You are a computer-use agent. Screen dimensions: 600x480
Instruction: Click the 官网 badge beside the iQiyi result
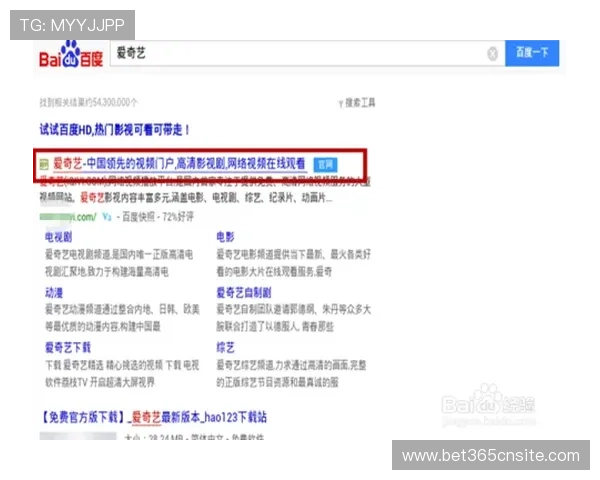(x=325, y=165)
